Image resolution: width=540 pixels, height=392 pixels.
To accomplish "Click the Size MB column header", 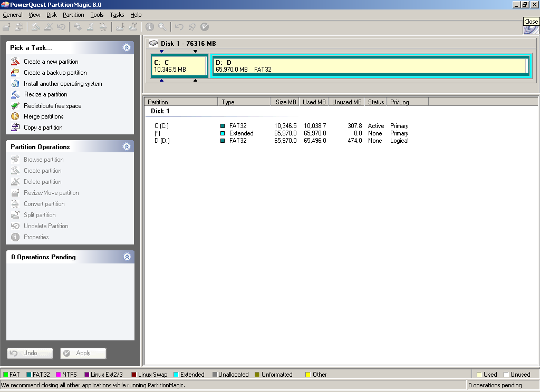I will pos(285,102).
